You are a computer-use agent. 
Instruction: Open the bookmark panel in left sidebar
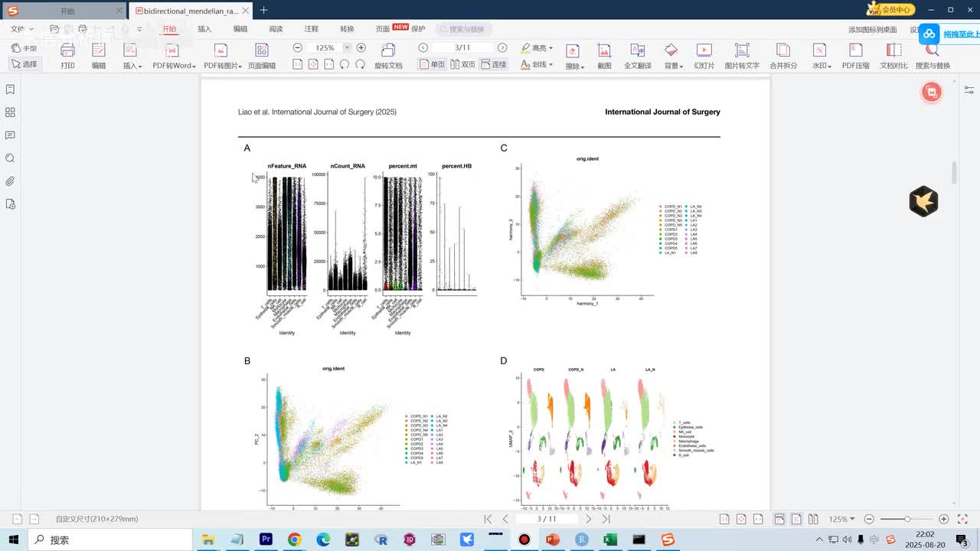tap(10, 90)
